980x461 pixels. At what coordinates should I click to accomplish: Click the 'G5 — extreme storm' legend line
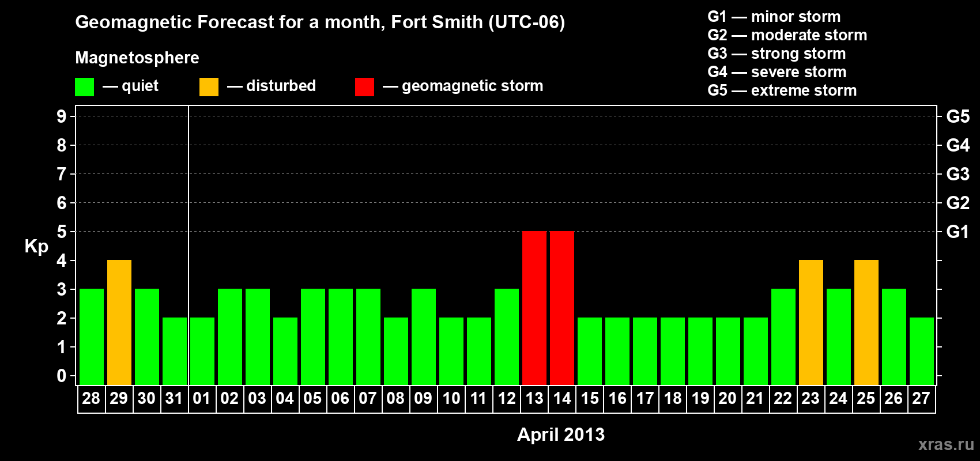pos(782,90)
